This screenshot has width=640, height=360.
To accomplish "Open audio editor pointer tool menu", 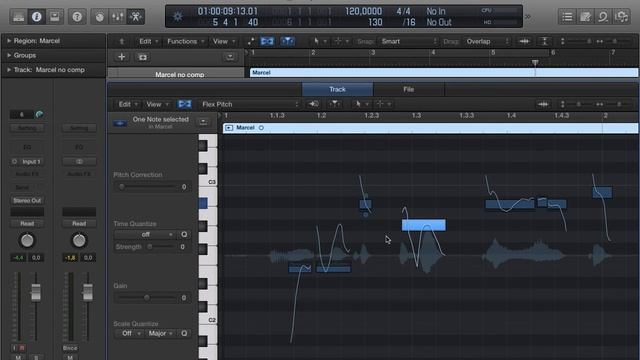I will pos(361,104).
